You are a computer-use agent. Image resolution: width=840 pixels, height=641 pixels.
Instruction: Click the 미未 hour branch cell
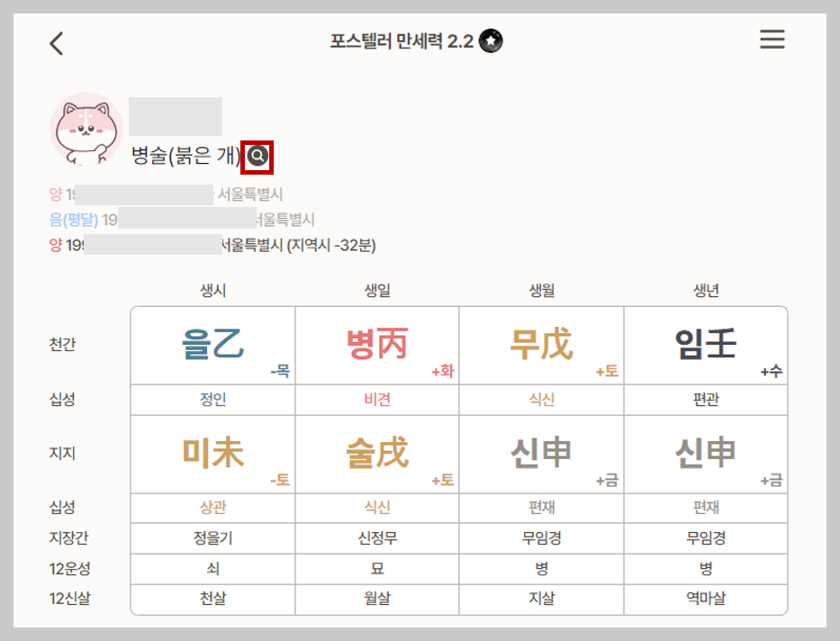click(212, 453)
